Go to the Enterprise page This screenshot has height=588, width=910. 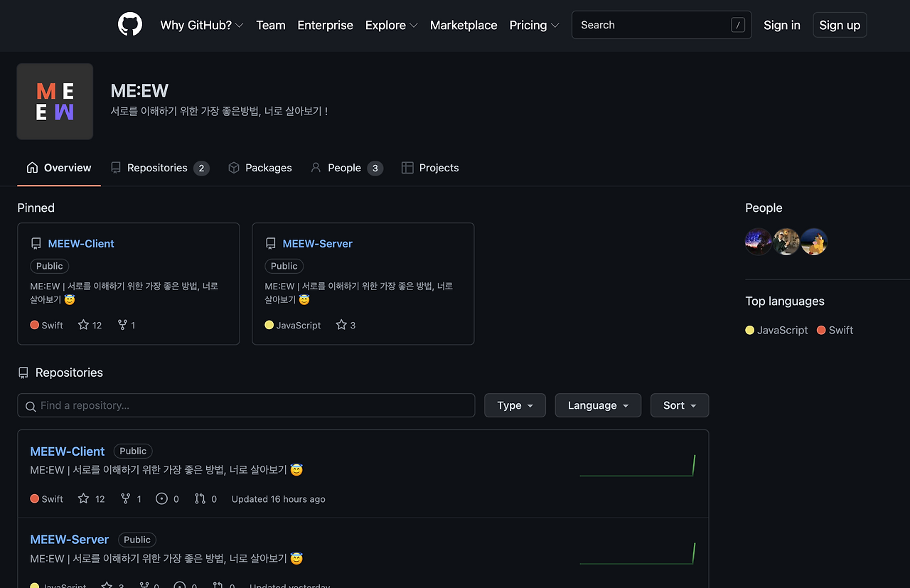tap(325, 25)
